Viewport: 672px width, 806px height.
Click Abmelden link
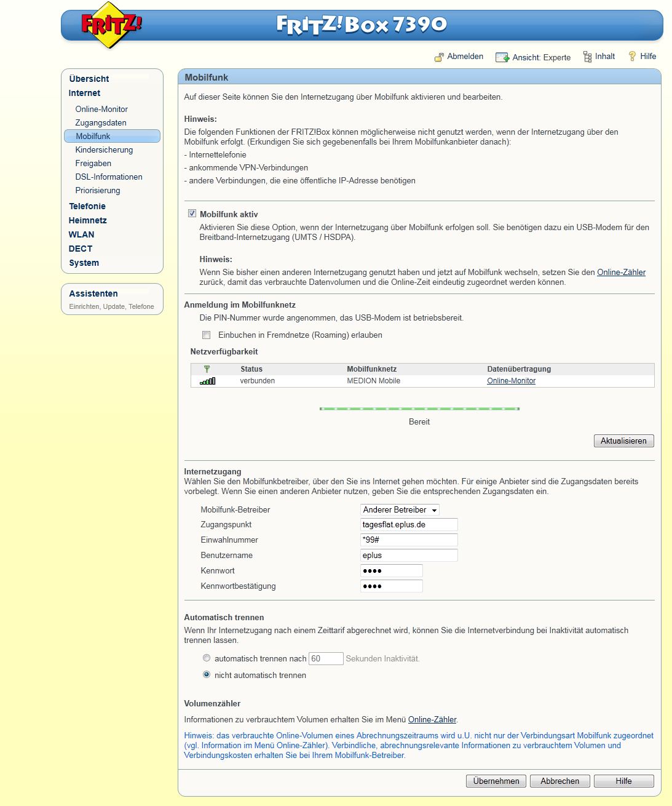tap(465, 56)
